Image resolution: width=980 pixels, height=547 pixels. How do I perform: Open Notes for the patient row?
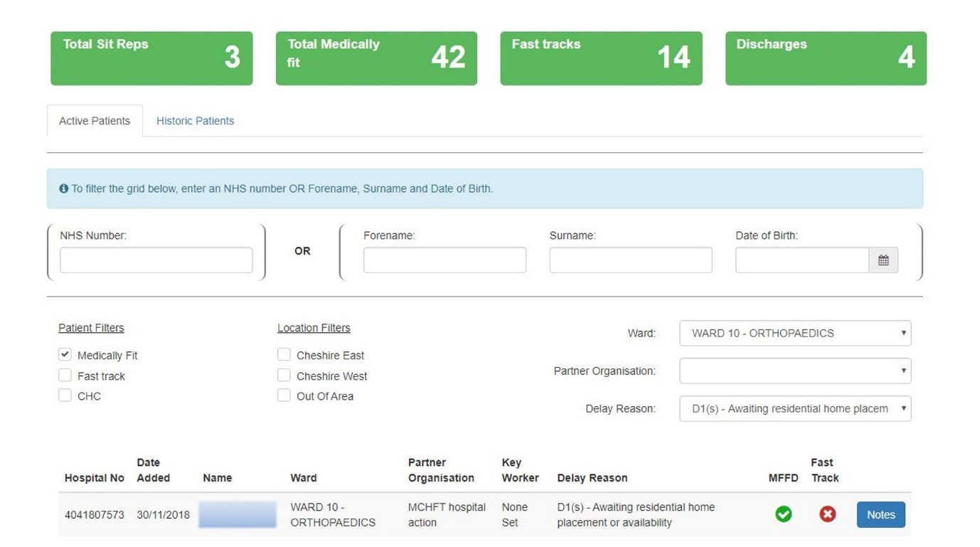880,515
